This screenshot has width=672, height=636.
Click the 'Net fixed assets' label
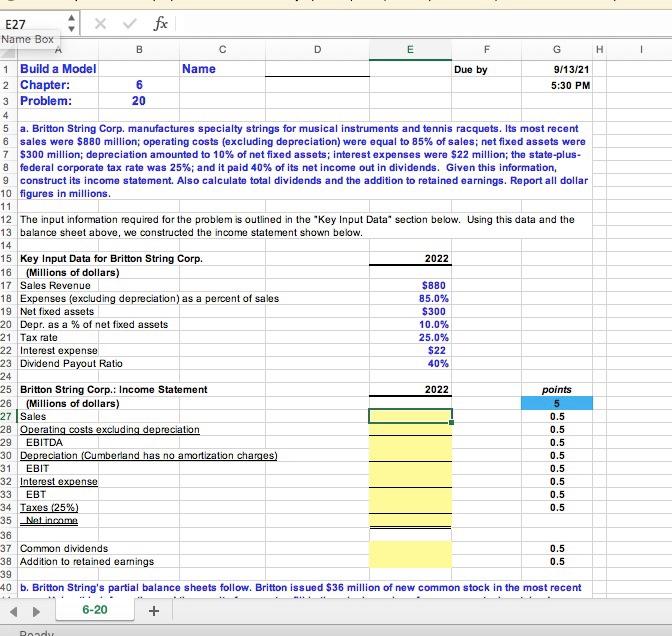[x=57, y=312]
